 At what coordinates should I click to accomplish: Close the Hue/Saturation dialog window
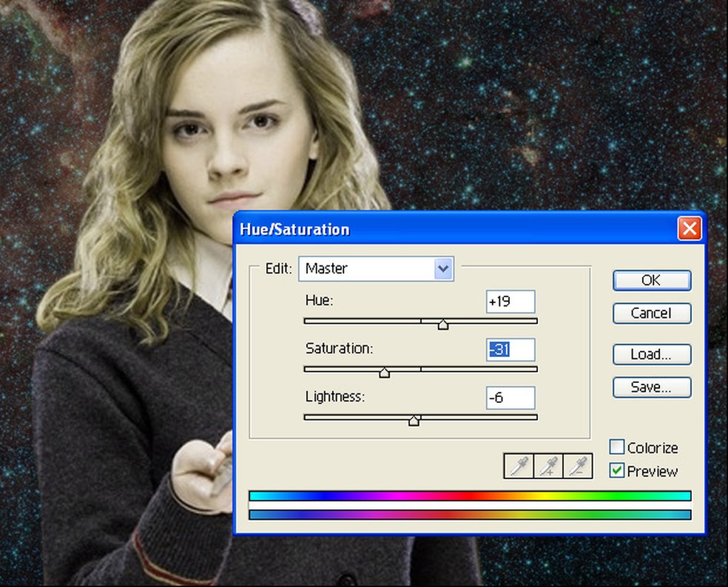pyautogui.click(x=689, y=228)
